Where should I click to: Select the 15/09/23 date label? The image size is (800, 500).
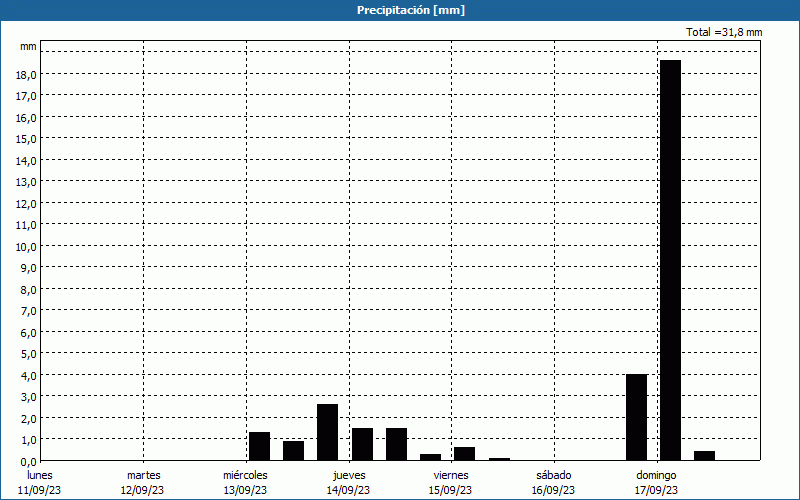coord(451,490)
